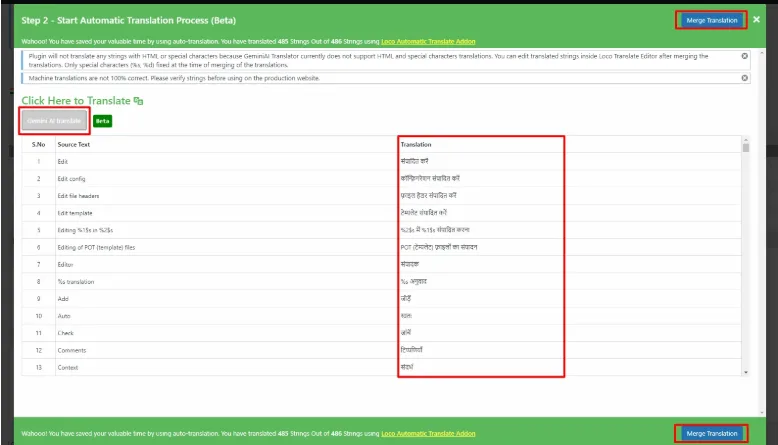778x445 pixels.
Task: Click the table scrollbar down arrow
Action: coord(745,373)
